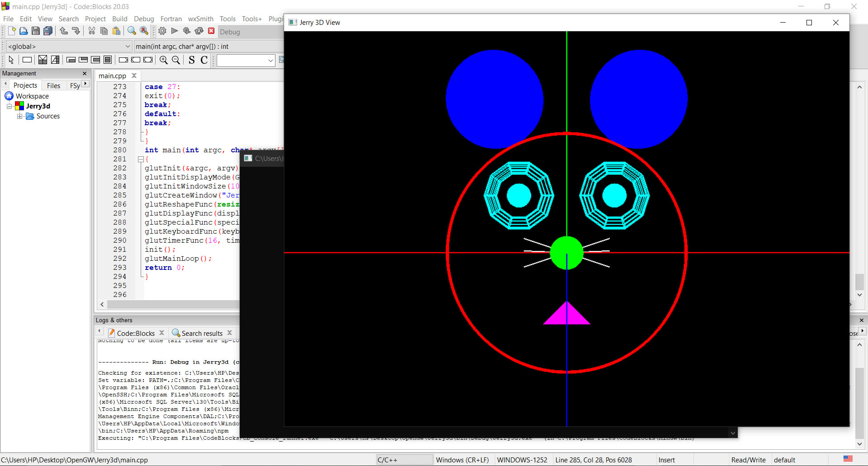
Task: Zoom out with the minus magnifier icon
Action: 176,60
